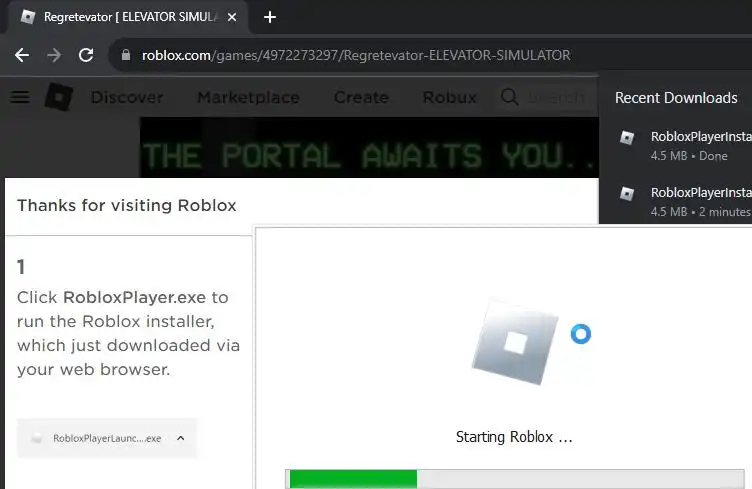Expand the RobloxPlayerLauncher.exe download chevron

[180, 438]
